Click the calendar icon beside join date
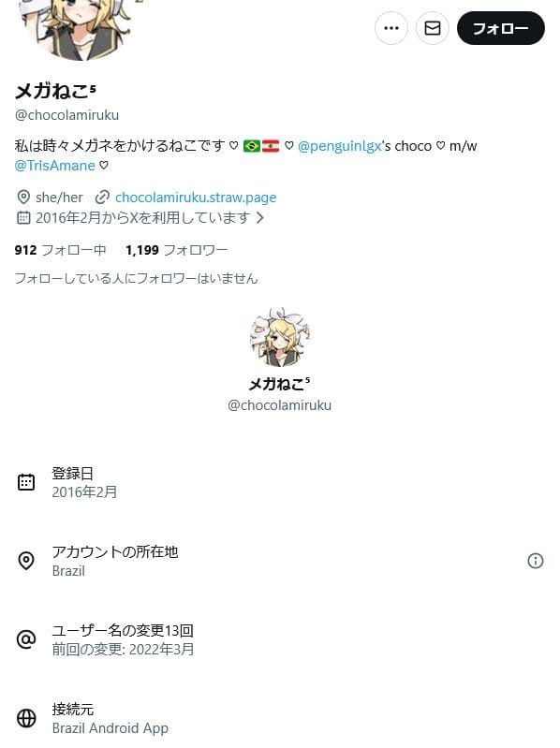Screen dimensions: 560x748 click(x=22, y=218)
